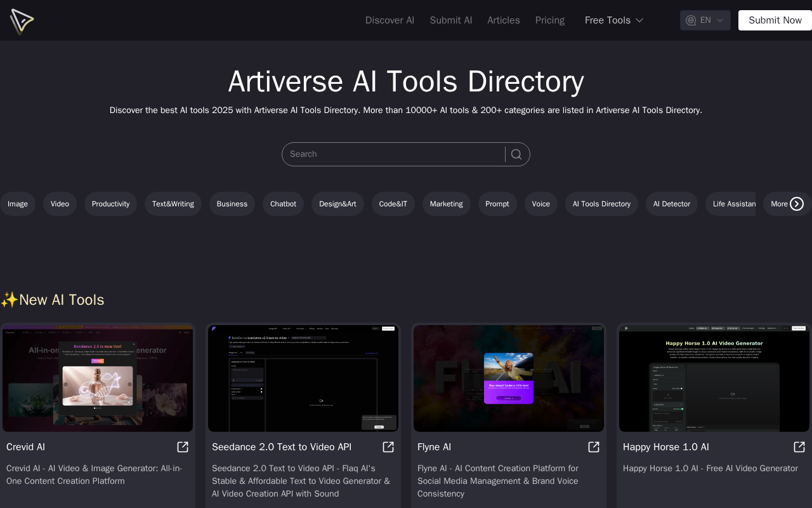Open Crevid AI external link icon
Viewport: 812px width, 508px height.
click(183, 447)
